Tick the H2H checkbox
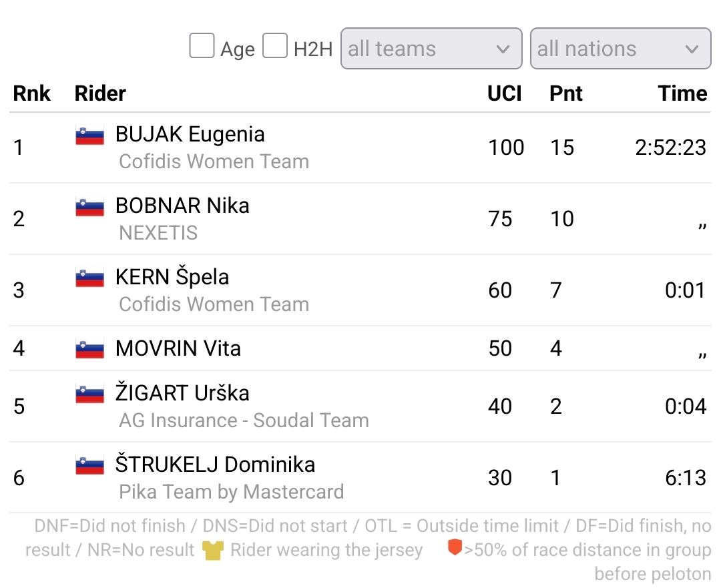The height and width of the screenshot is (588, 721). (x=274, y=47)
